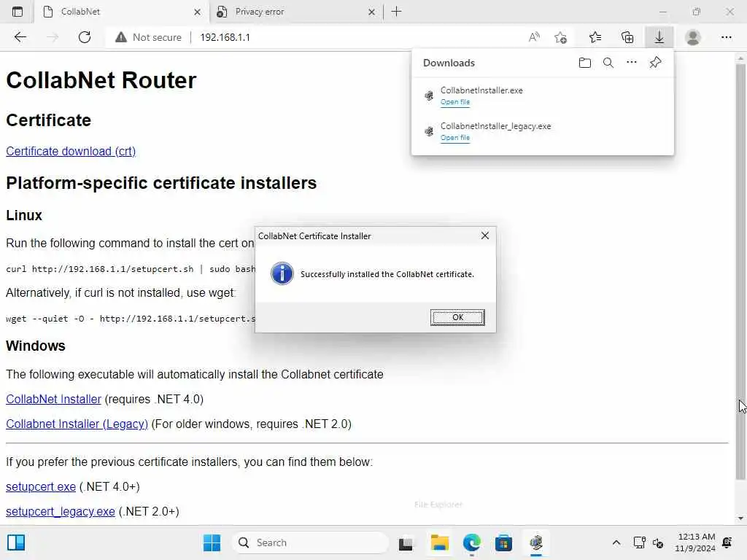The height and width of the screenshot is (560, 747).
Task: Switch to the CollabNet tab
Action: 122,12
